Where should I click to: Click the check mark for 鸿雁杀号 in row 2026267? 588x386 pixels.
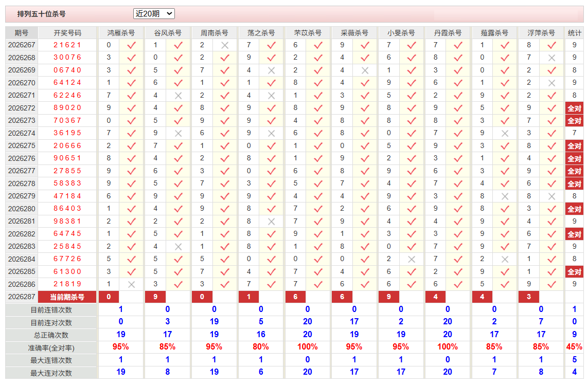point(131,45)
